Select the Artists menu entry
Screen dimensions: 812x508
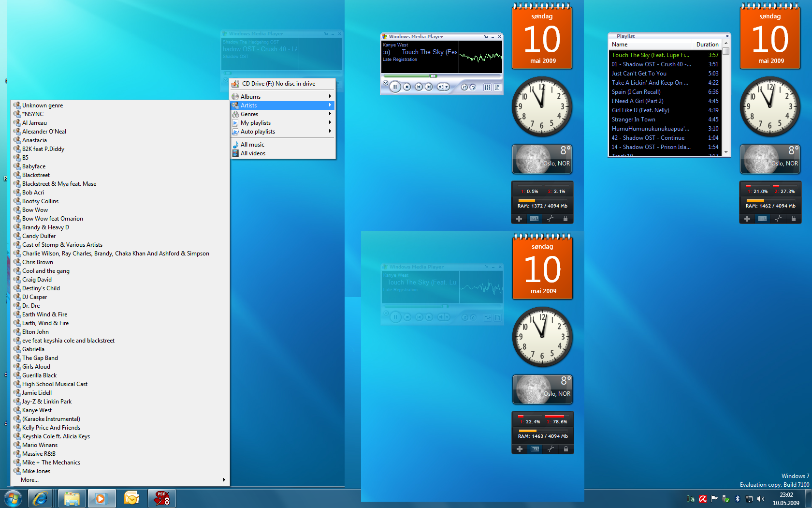283,105
